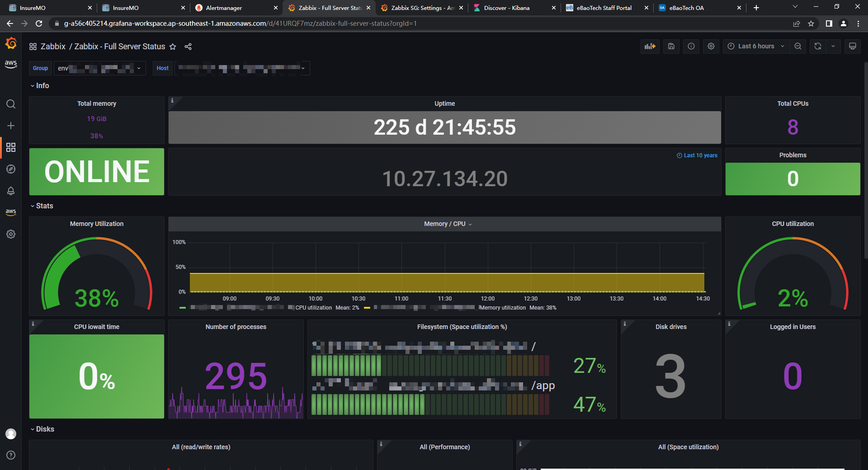Click the Create plus icon in sidebar
868x470 pixels.
[11, 126]
